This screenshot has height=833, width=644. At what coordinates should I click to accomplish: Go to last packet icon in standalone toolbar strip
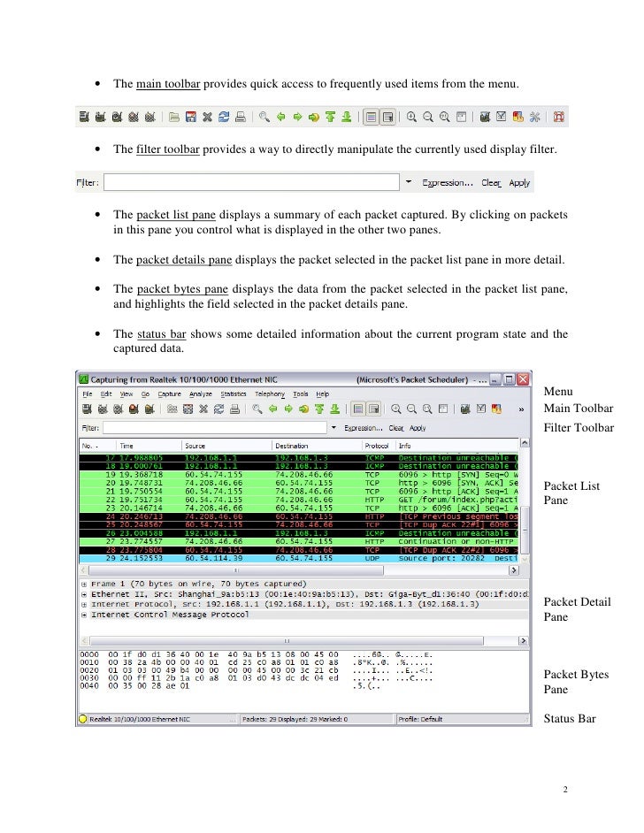pos(347,117)
